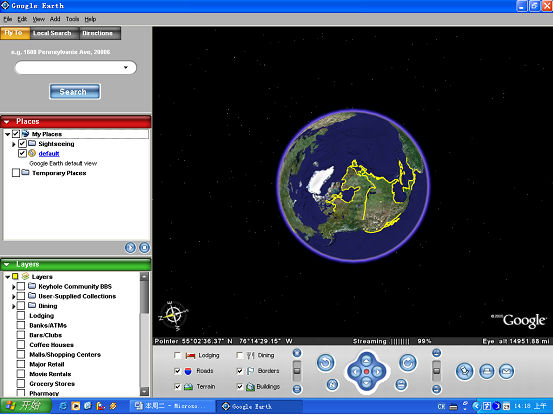This screenshot has width=553, height=415.
Task: Click the Search button
Action: (74, 92)
